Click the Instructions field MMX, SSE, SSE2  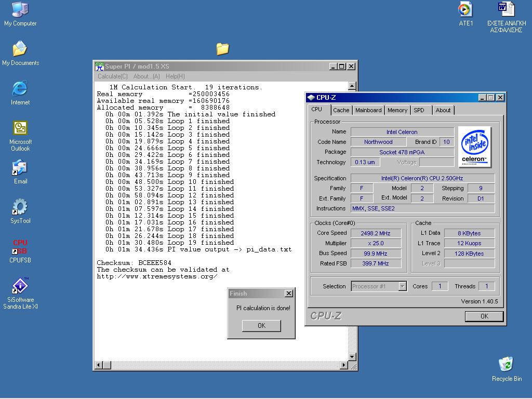point(422,208)
